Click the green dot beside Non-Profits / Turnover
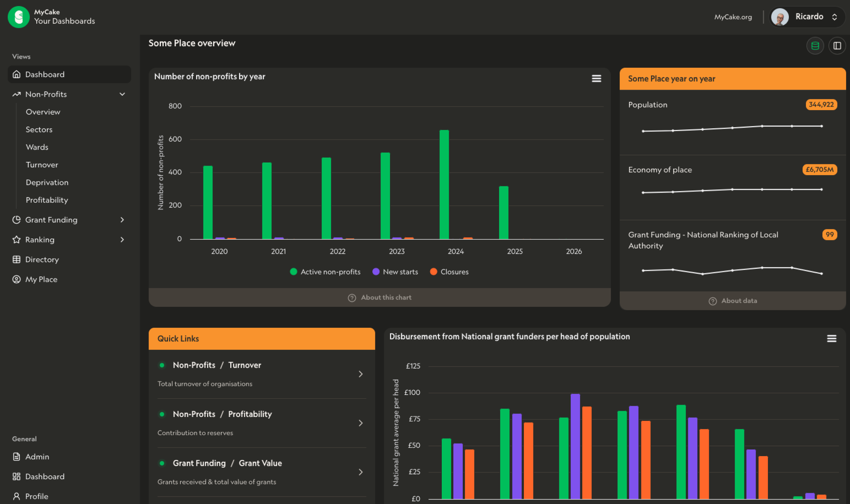The width and height of the screenshot is (850, 504). (162, 365)
